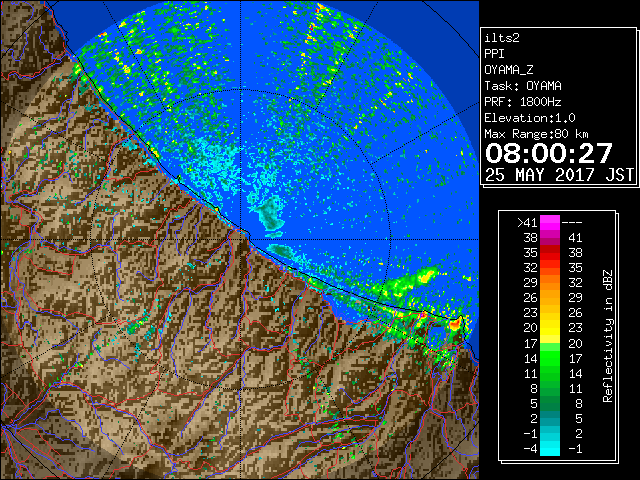This screenshot has height=480, width=640.
Task: Click the '---' marker atop the legend
Action: click(572, 223)
